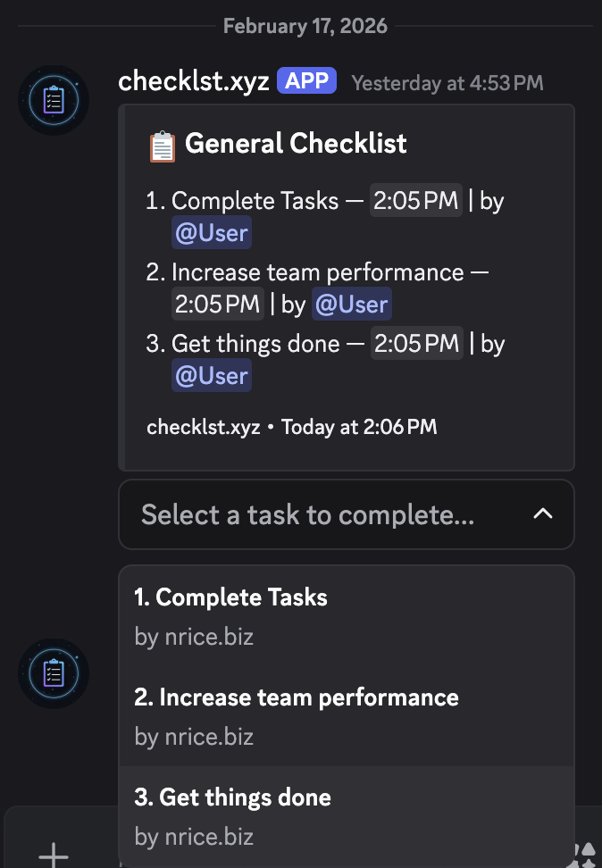This screenshot has height=868, width=602.
Task: Click the plus icon in the message bar
Action: [x=54, y=855]
